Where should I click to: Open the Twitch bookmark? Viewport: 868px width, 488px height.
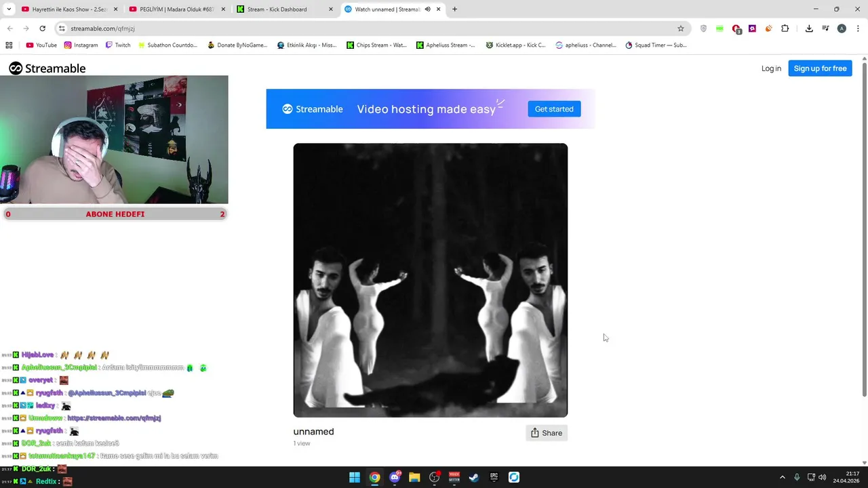point(117,45)
